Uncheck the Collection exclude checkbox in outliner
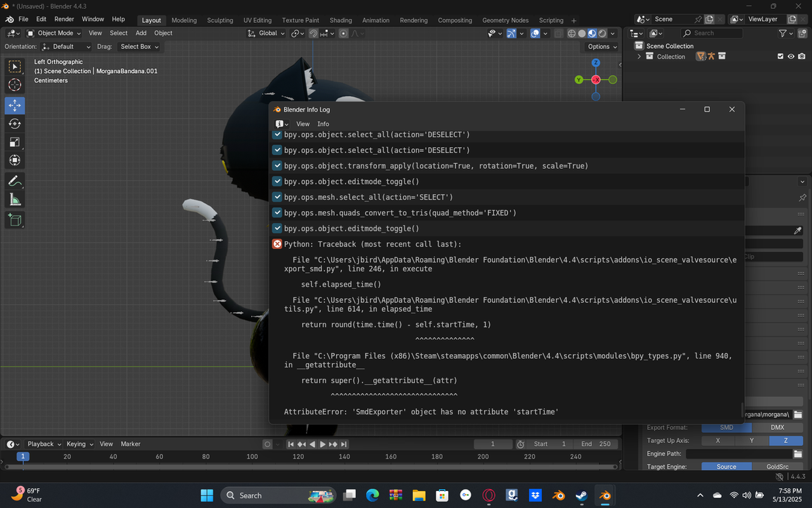This screenshot has height=508, width=812. pos(780,57)
